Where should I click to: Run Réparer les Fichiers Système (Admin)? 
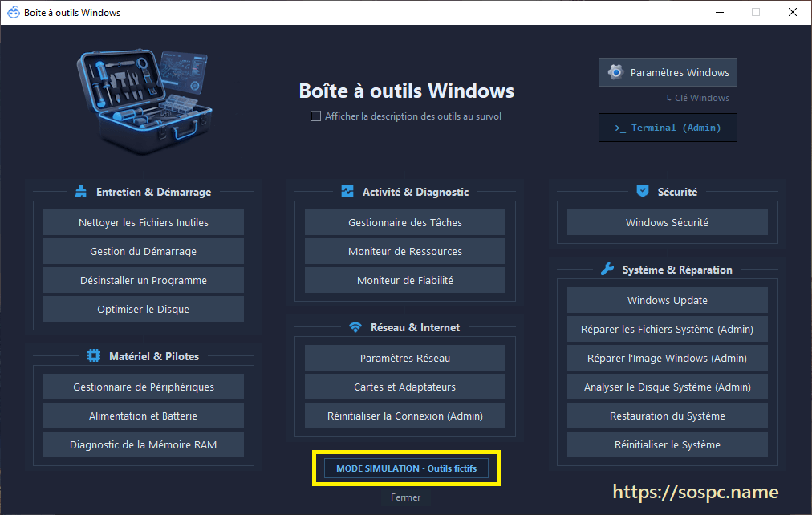coord(667,329)
